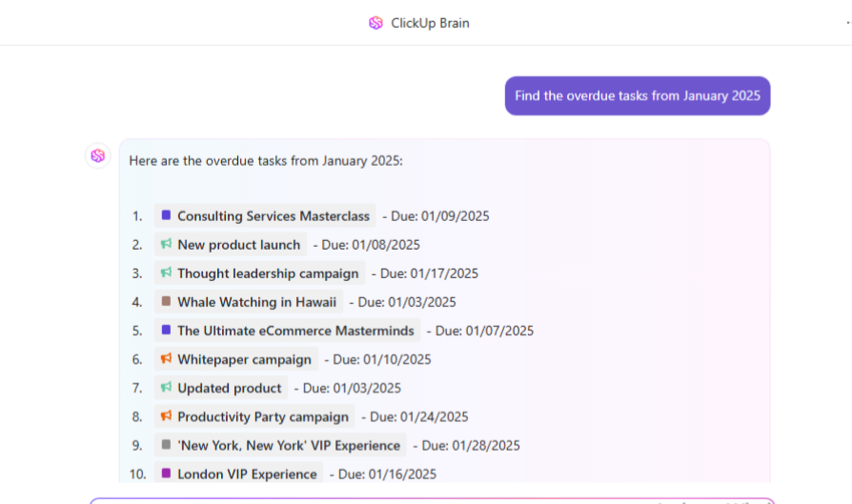Open the Thought leadership campaign task link
The height and width of the screenshot is (504, 852).
click(x=268, y=273)
